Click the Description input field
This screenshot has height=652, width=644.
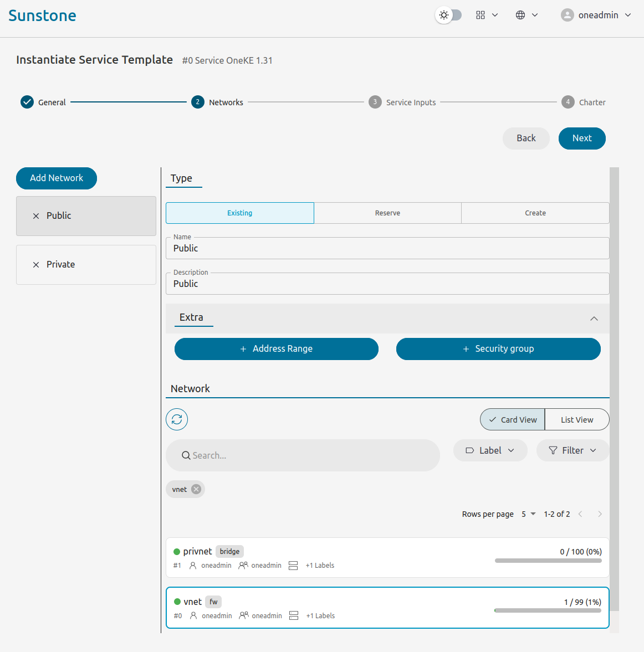coord(387,284)
